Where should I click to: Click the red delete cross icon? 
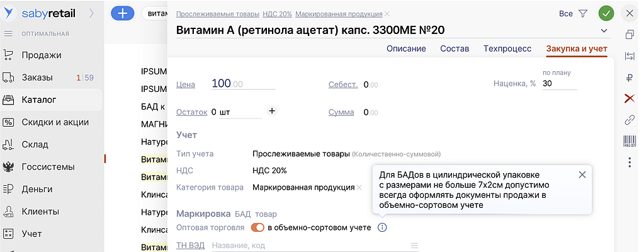click(x=629, y=98)
